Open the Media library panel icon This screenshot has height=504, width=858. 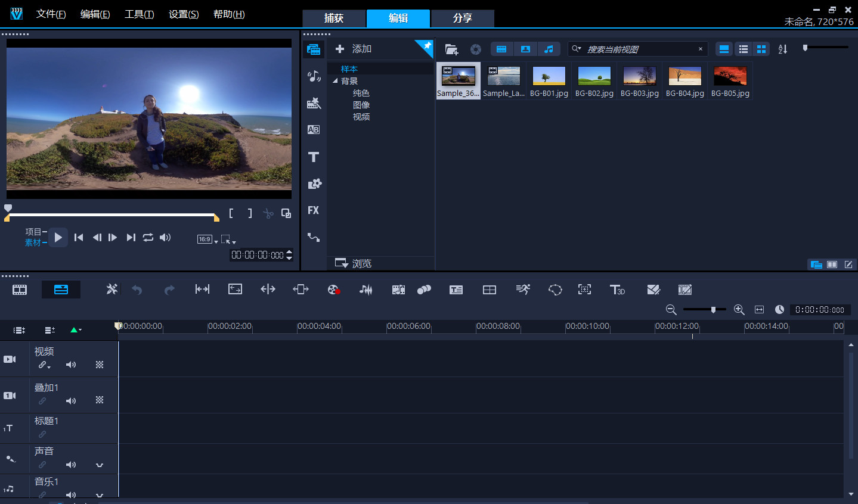314,49
